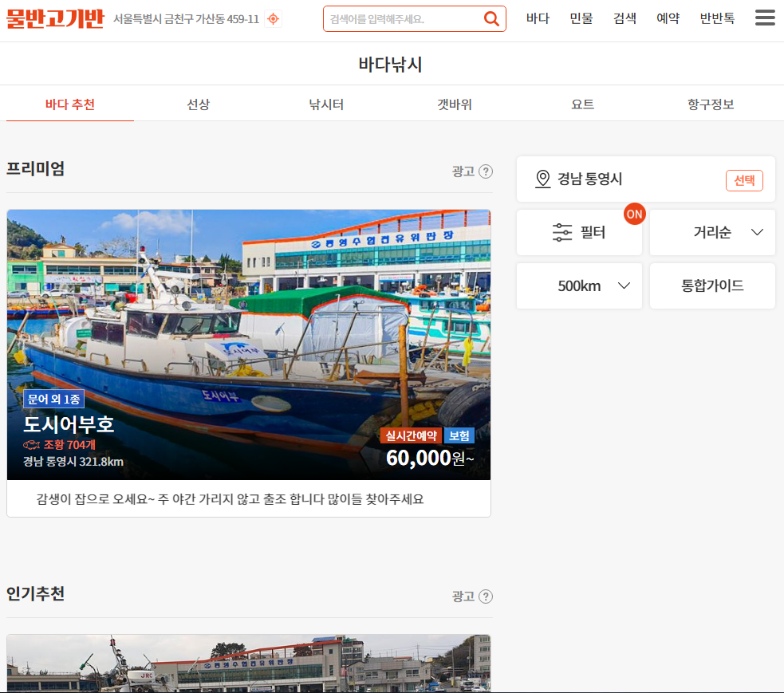Switch to the 갯바위 tab
Viewport: 784px width, 693px height.
coord(454,104)
